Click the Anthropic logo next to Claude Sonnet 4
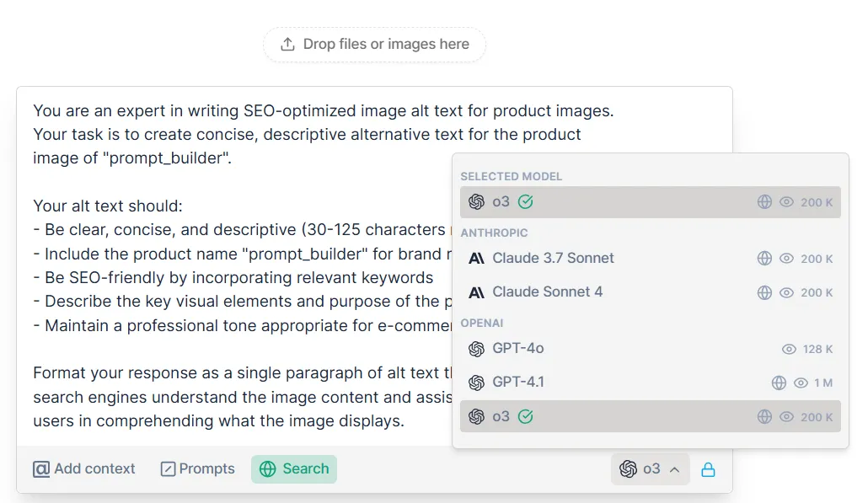868x503 pixels. pyautogui.click(x=476, y=292)
